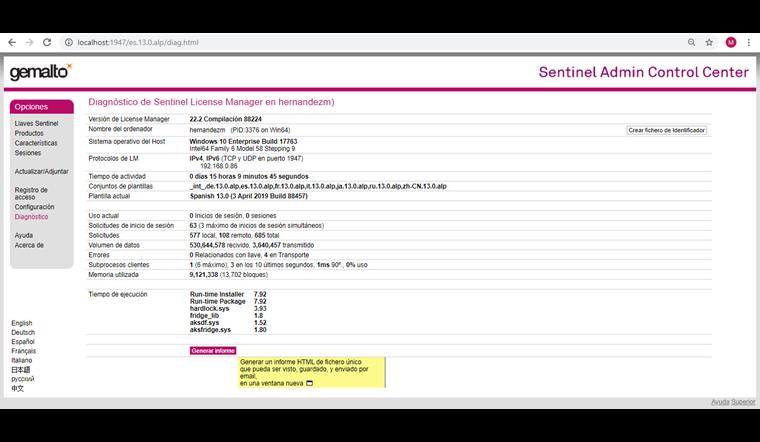
Task: Switch language to Français
Action: (x=24, y=351)
